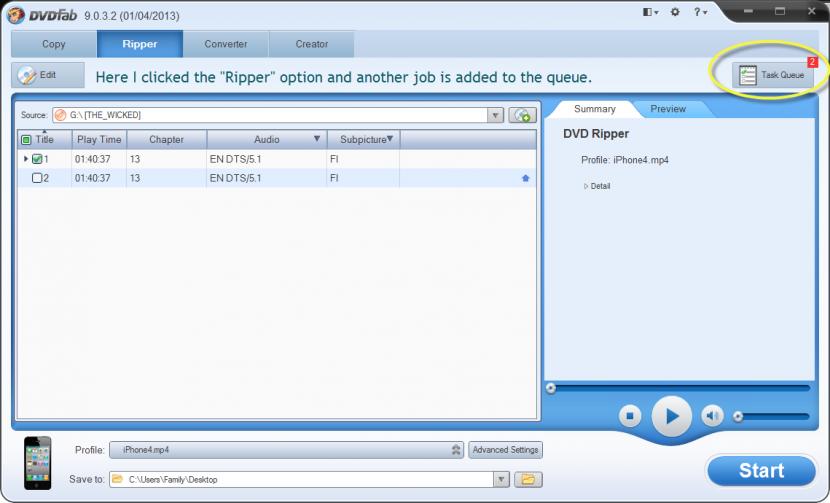Select EN DTS/5.1 audio of title 1

click(x=236, y=159)
